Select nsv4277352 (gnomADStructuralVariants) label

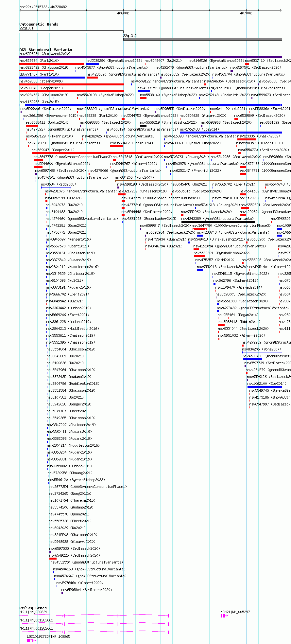point(174,88)
